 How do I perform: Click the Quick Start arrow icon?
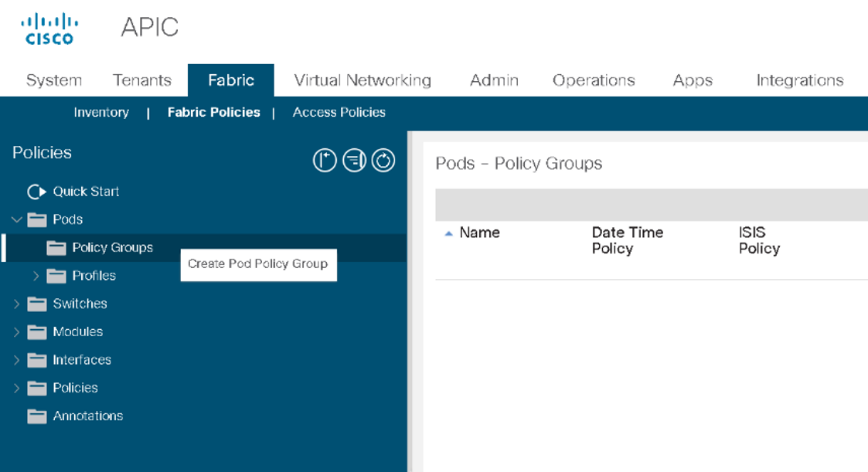36,192
